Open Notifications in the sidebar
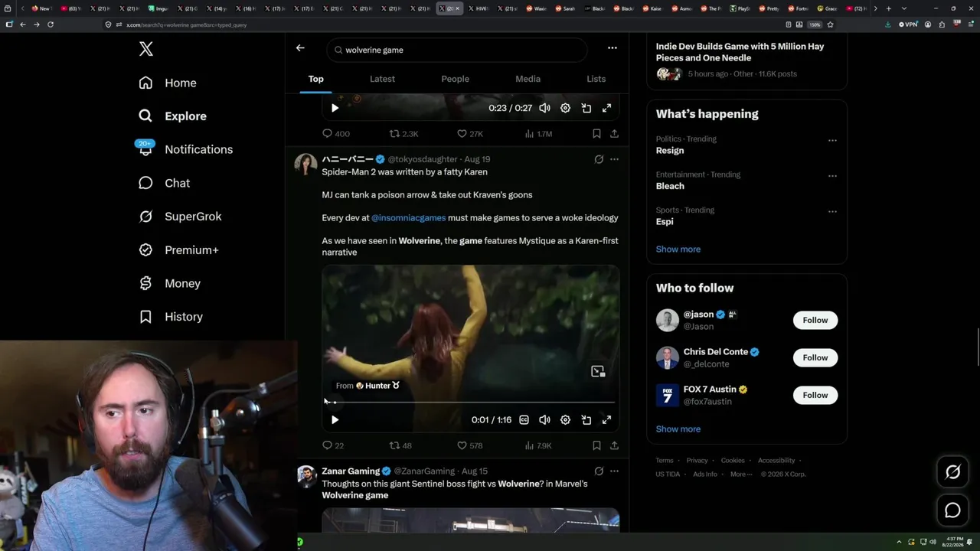This screenshot has width=980, height=551. point(185,149)
